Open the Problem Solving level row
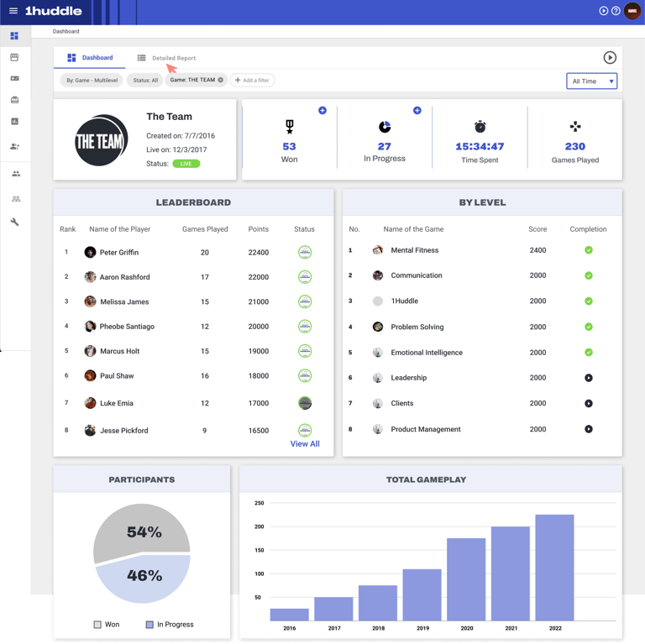Image resolution: width=645 pixels, height=644 pixels. (482, 327)
